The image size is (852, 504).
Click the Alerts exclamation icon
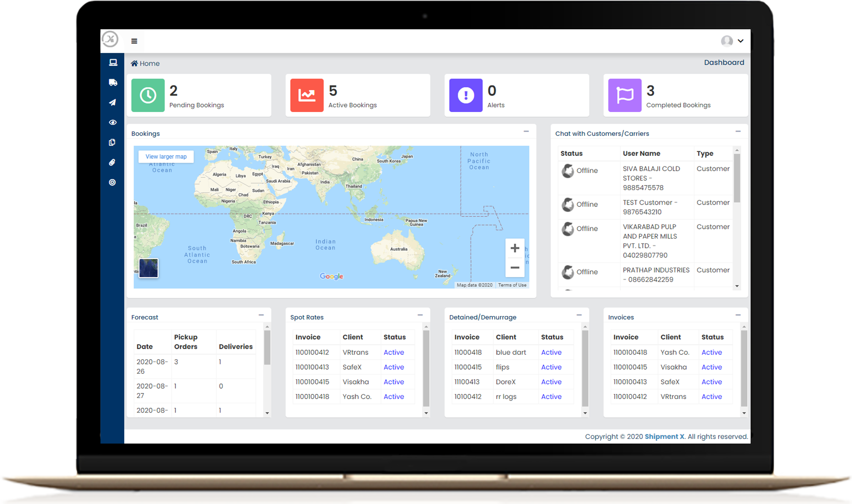[466, 95]
